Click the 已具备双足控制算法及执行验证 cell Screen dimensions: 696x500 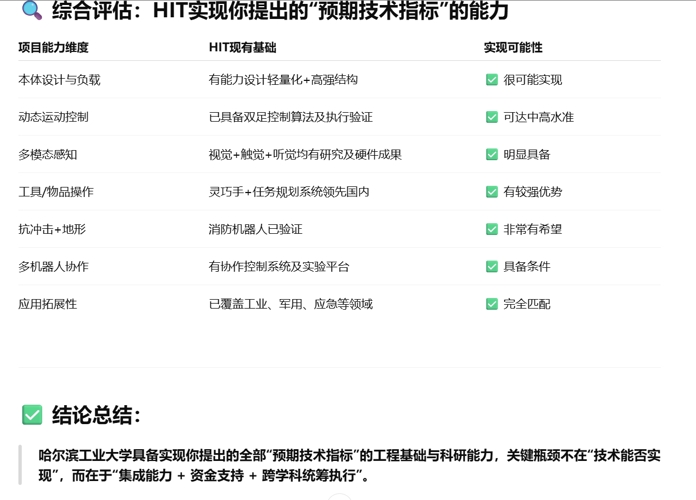pos(291,117)
